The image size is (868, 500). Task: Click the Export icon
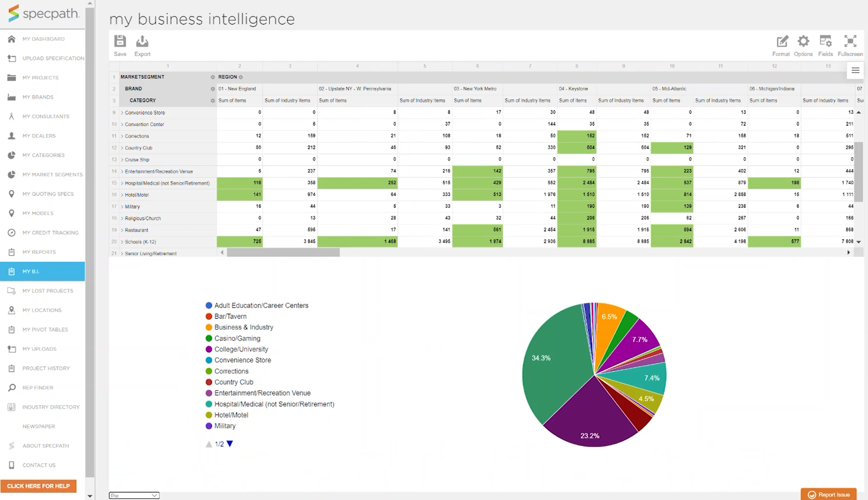(x=142, y=42)
